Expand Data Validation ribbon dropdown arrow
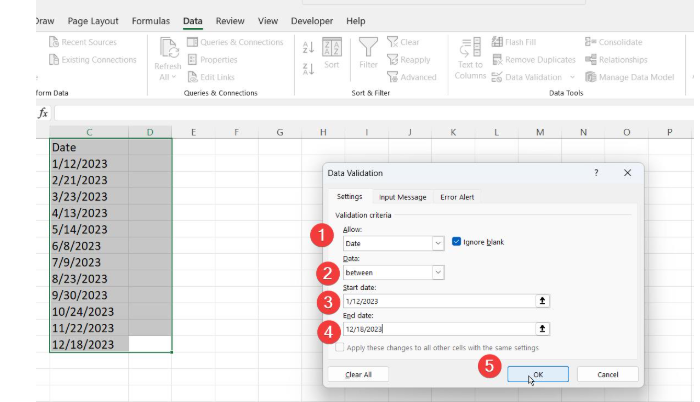Image resolution: width=700 pixels, height=402 pixels. [572, 77]
